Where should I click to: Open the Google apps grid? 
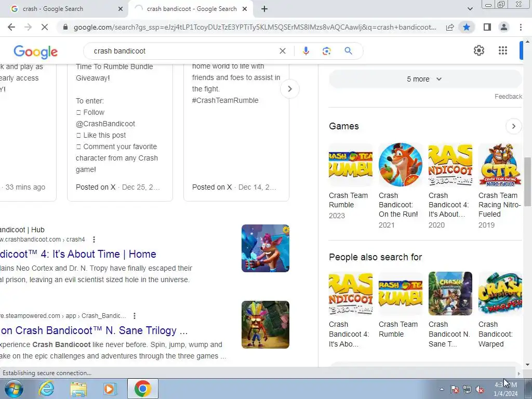pos(503,50)
